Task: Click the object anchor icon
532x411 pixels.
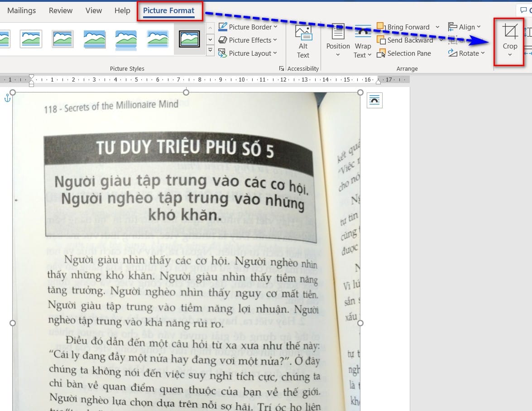Action: (x=7, y=98)
